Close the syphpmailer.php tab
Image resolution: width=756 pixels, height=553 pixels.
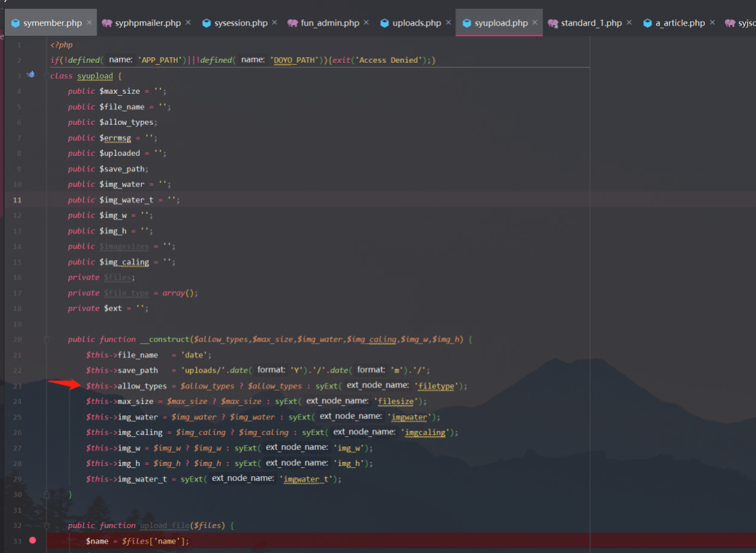[x=188, y=23]
